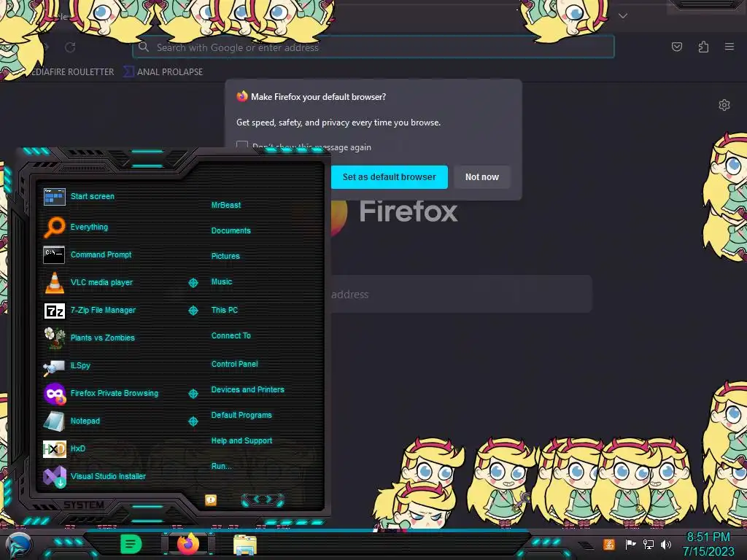Open the green app on the taskbar
Viewport: 747px width, 560px height.
point(131,544)
